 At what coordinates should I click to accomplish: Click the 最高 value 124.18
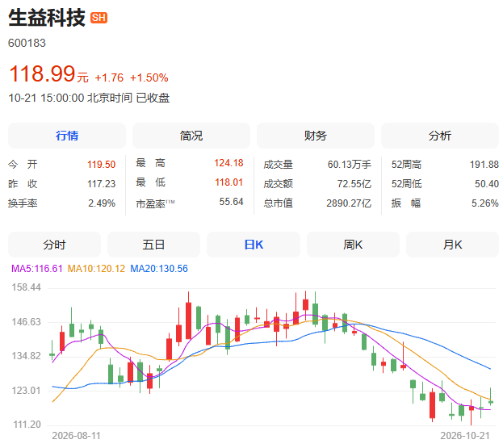pos(228,163)
